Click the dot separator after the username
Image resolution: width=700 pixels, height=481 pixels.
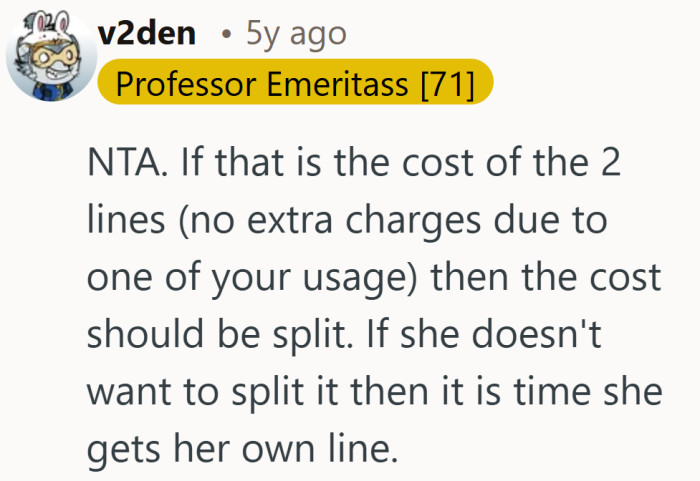click(227, 35)
